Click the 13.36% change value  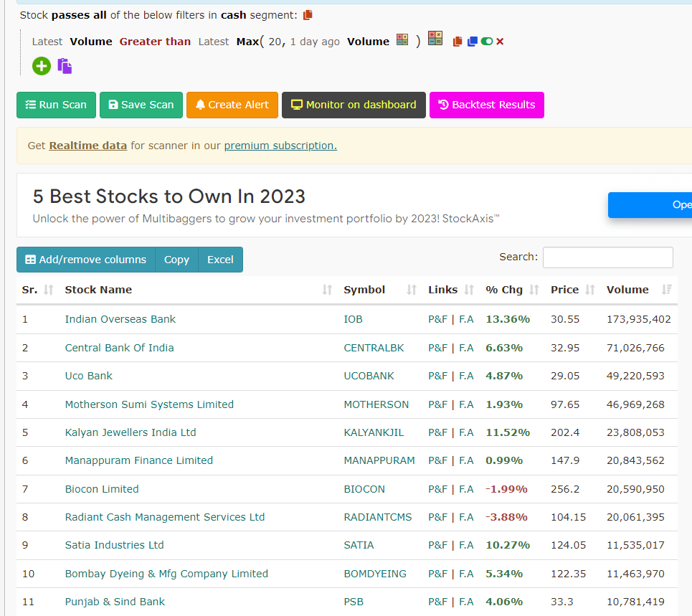click(508, 319)
